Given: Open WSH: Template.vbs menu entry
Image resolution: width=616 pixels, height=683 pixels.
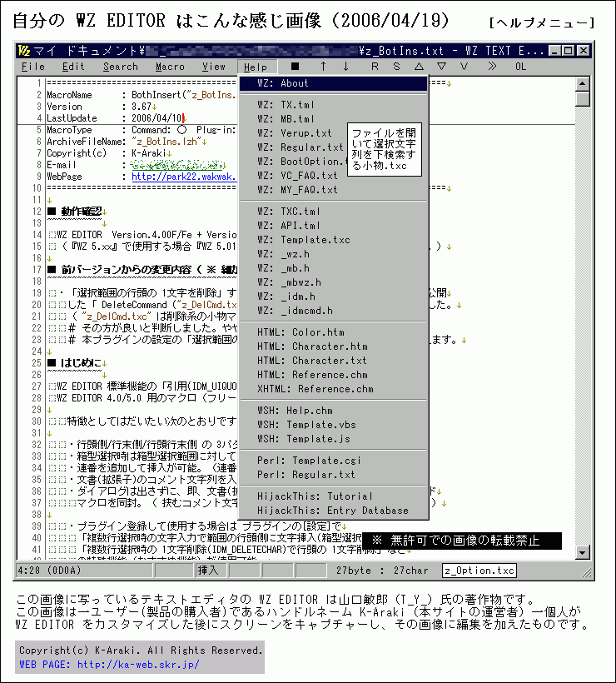Looking at the screenshot, I should [334, 424].
